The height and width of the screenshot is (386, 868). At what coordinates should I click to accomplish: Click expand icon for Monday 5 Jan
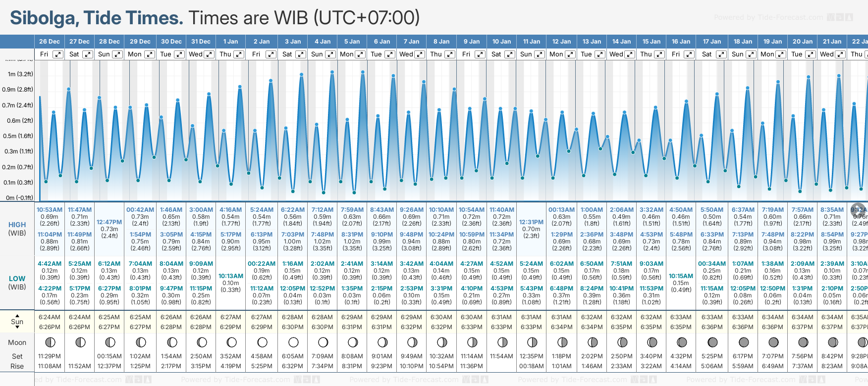pyautogui.click(x=360, y=54)
